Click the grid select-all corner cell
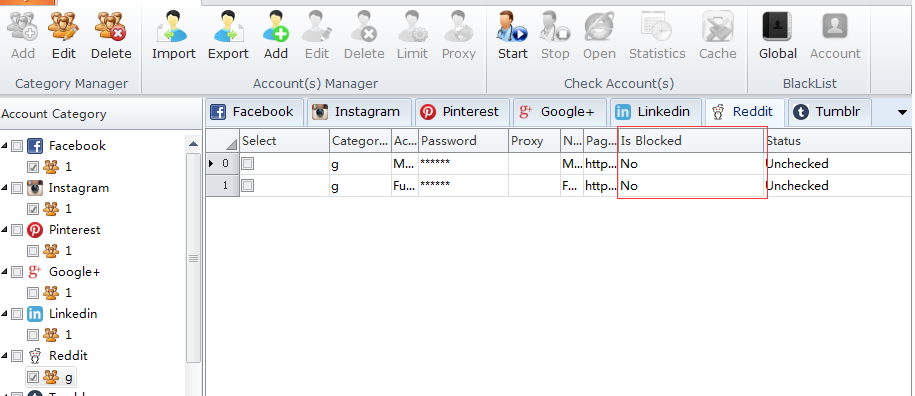The width and height of the screenshot is (915, 396). 222,141
